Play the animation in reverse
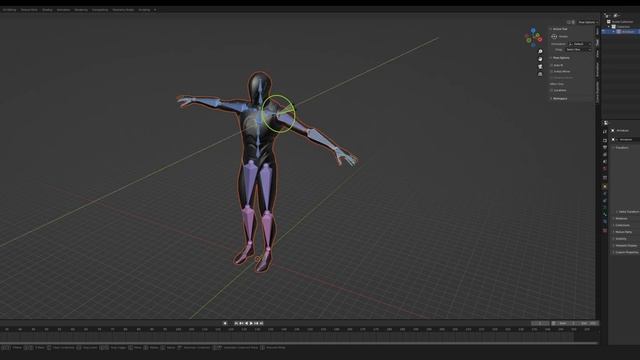 click(x=247, y=323)
